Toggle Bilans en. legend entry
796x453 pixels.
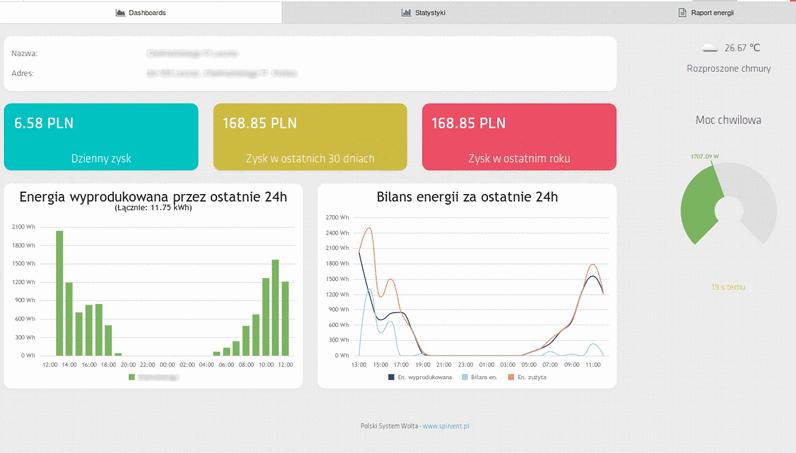(480, 377)
